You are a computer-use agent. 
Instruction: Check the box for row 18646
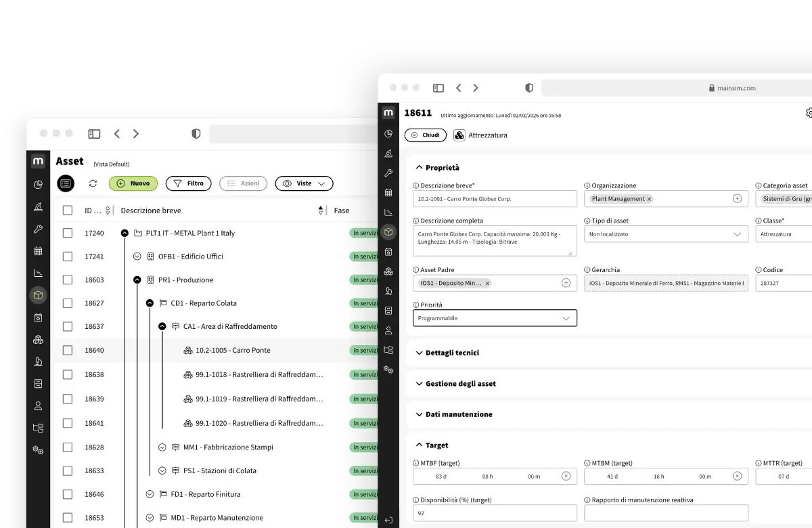(68, 494)
